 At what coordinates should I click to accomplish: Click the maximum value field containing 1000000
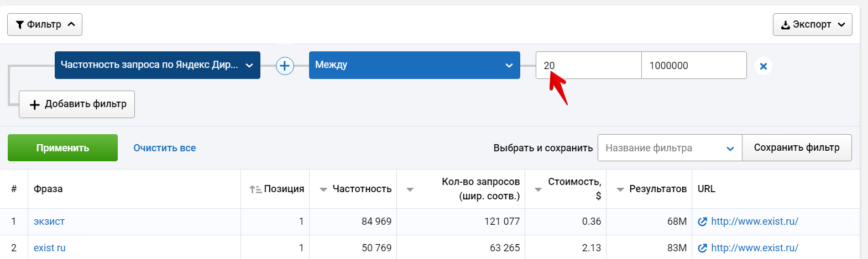pyautogui.click(x=693, y=65)
